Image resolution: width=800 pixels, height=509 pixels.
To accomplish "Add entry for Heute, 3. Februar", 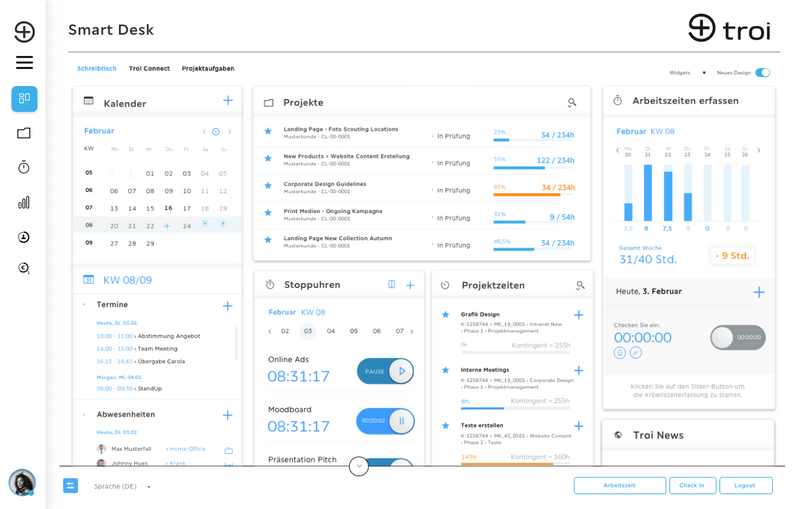I will click(x=759, y=292).
